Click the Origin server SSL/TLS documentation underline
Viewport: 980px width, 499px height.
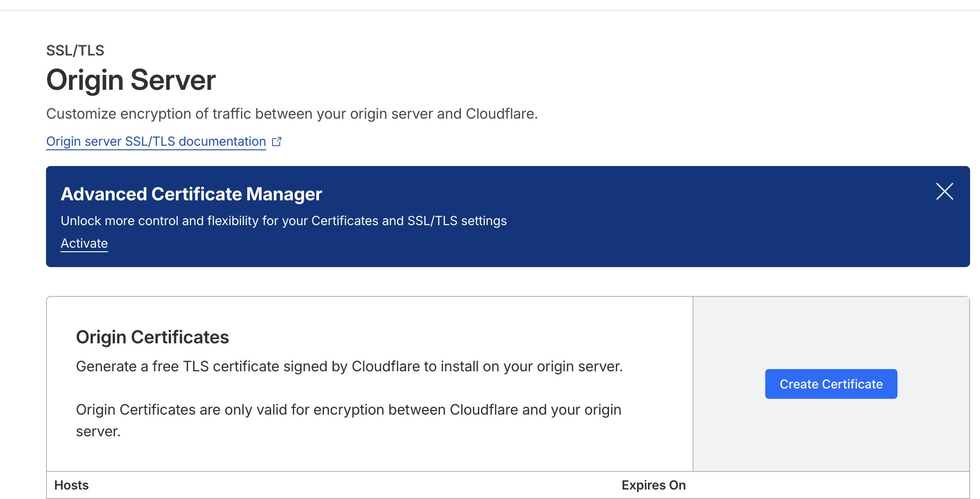click(156, 149)
